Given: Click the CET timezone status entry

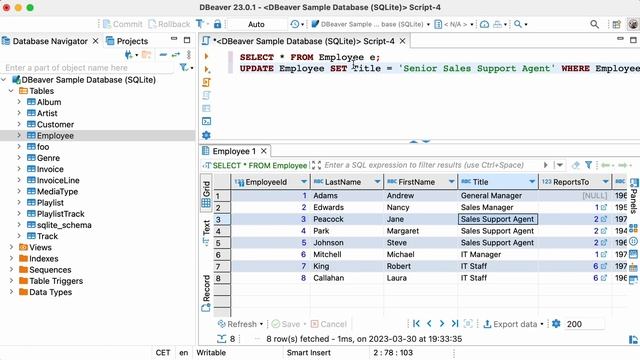Looking at the screenshot, I should [163, 353].
